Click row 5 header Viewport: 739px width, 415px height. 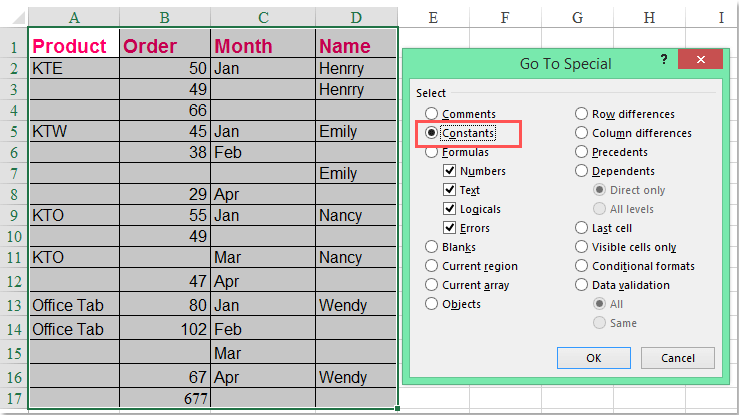tap(14, 132)
